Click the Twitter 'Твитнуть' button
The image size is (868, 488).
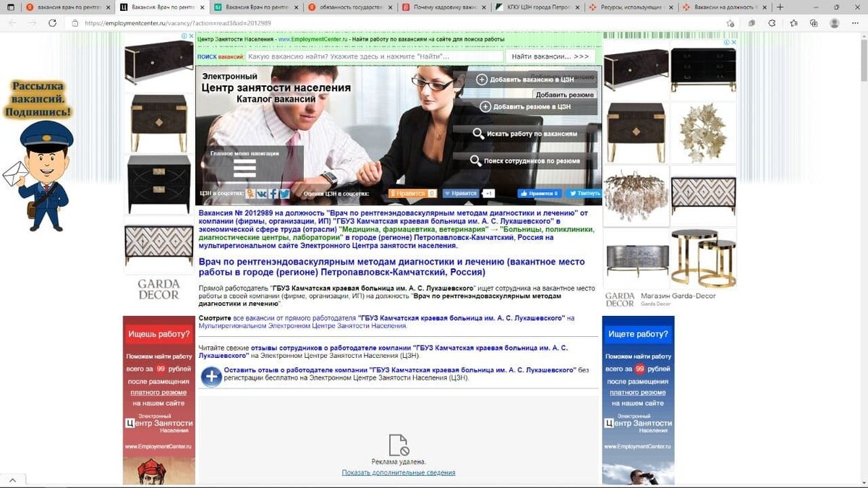pos(584,194)
